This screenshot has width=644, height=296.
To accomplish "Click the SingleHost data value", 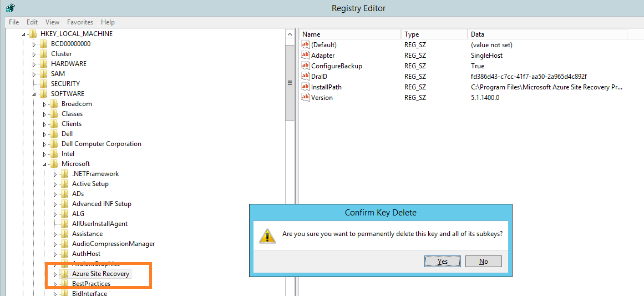I will [486, 55].
